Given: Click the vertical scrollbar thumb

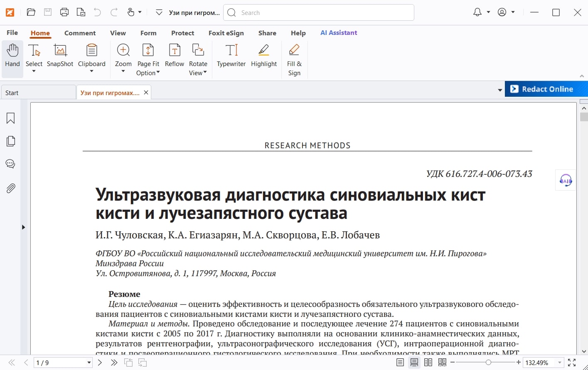Looking at the screenshot, I should point(584,117).
